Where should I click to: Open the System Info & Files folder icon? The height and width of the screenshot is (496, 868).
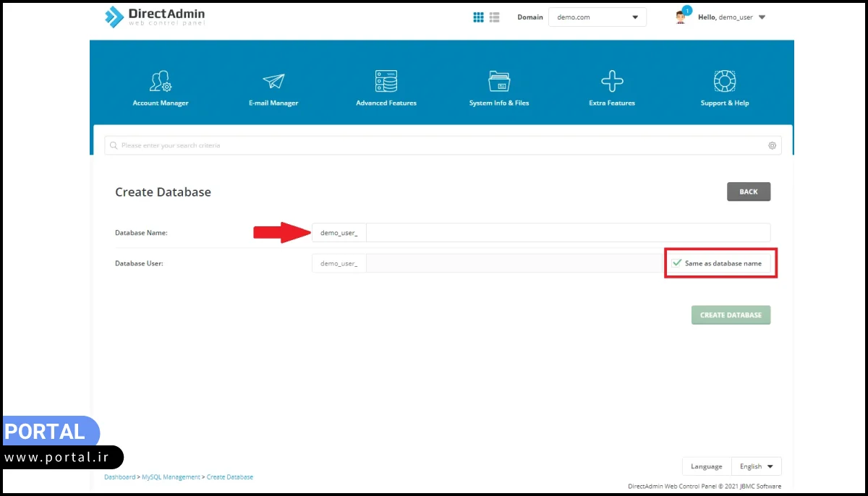click(x=499, y=81)
